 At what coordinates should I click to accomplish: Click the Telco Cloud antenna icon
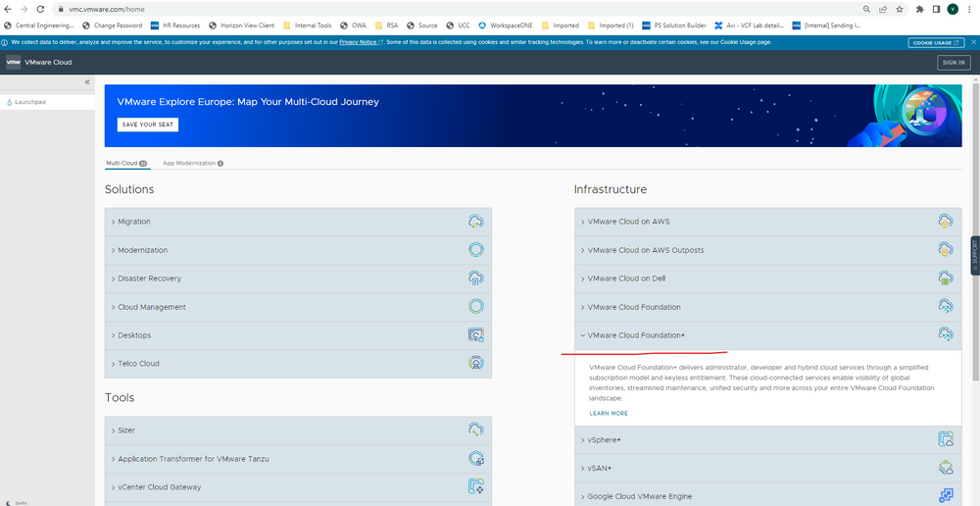tap(476, 364)
